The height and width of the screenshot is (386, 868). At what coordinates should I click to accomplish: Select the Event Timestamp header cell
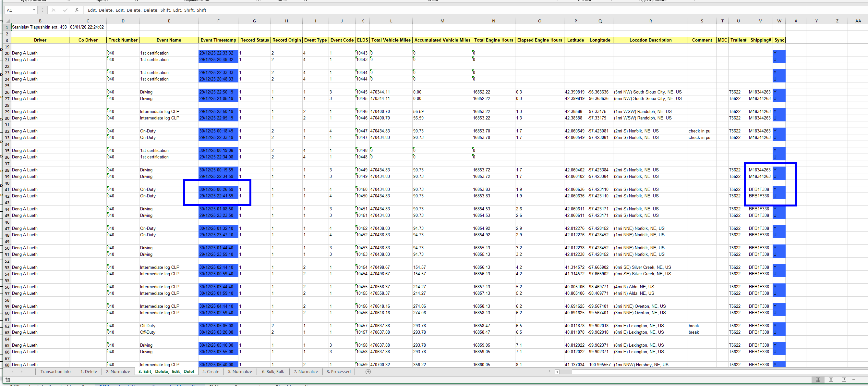218,40
